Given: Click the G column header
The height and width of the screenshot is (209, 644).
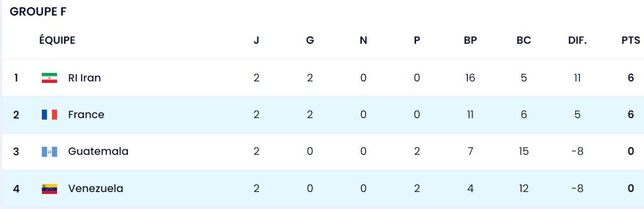Looking at the screenshot, I should tap(310, 41).
